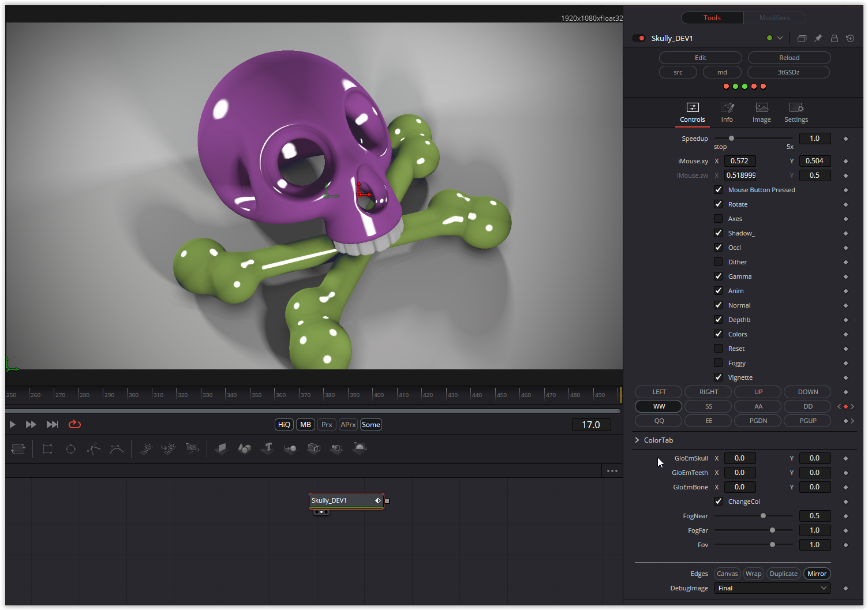The width and height of the screenshot is (868, 610).
Task: Uncheck the ChangeCol checkbox
Action: (x=718, y=502)
